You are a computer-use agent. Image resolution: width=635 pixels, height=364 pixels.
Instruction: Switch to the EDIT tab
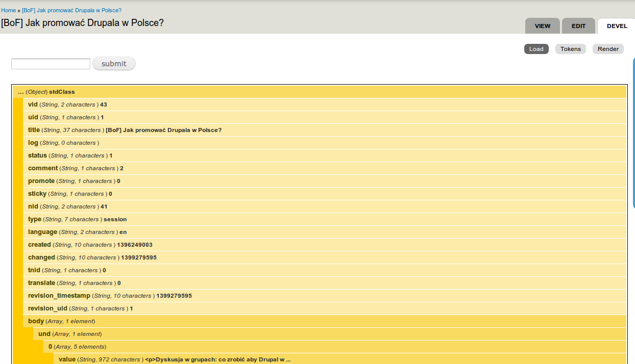(578, 26)
